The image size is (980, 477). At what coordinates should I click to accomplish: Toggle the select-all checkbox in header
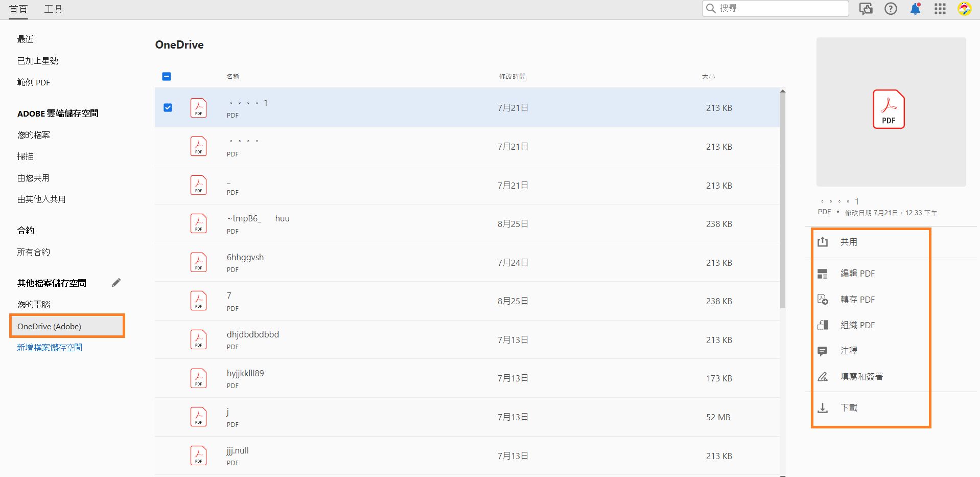point(167,77)
